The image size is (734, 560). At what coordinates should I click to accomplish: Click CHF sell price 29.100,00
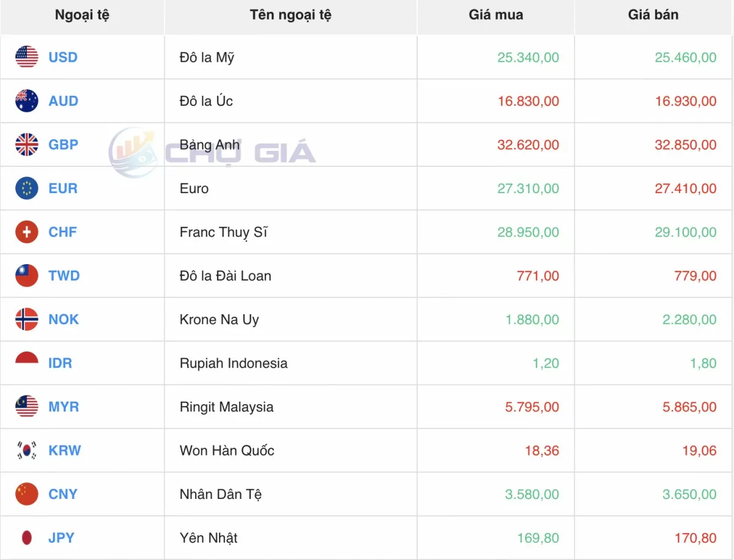click(686, 232)
